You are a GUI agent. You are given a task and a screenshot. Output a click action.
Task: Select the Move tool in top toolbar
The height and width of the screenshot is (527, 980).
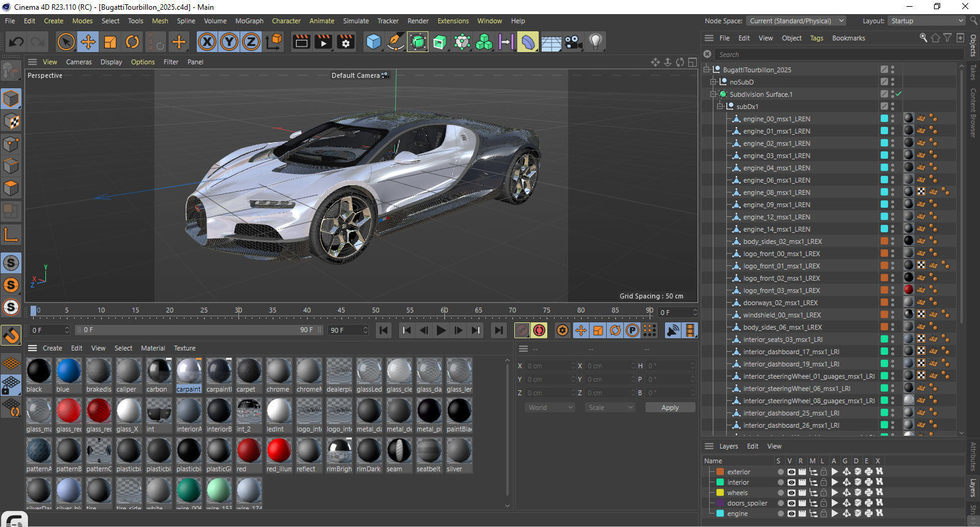88,42
